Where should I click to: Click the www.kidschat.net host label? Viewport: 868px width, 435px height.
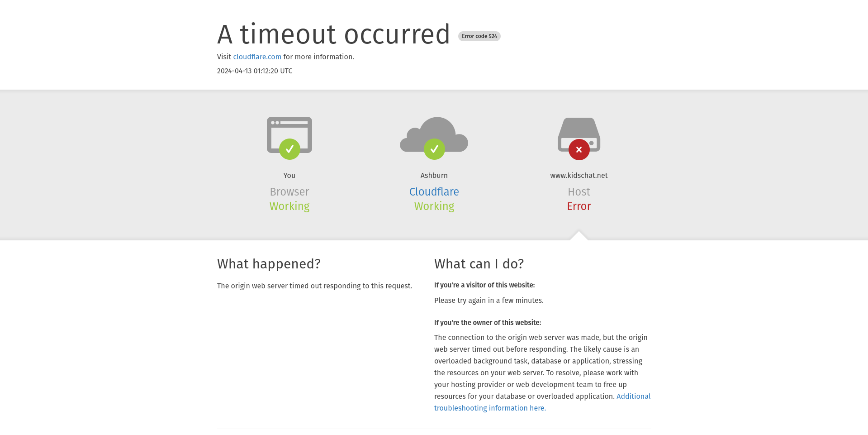579,176
